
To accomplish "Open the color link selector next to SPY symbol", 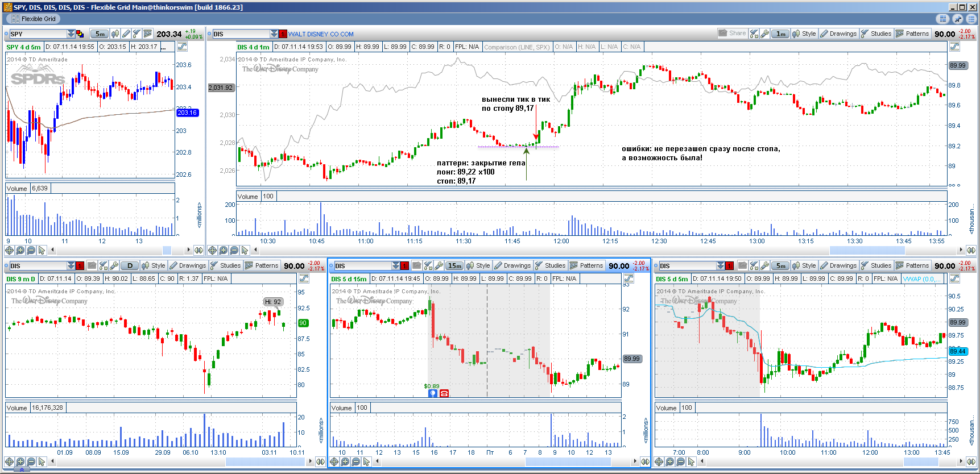I will [x=80, y=34].
